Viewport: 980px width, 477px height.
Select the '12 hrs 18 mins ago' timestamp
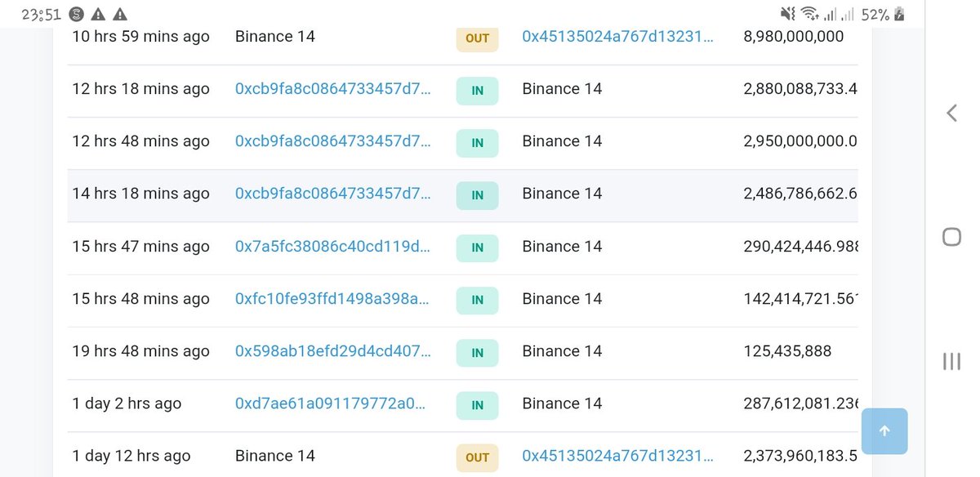(140, 89)
